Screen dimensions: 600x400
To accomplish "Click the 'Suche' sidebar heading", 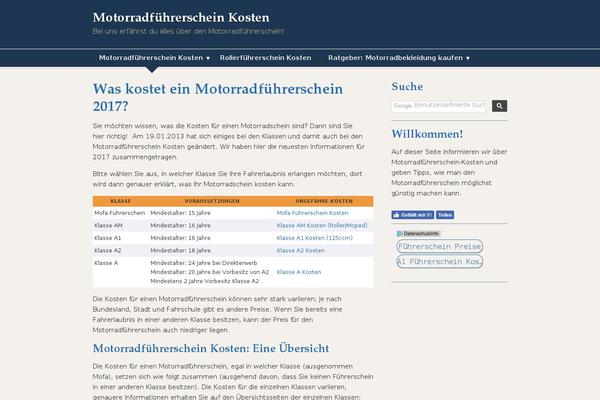I will [407, 87].
